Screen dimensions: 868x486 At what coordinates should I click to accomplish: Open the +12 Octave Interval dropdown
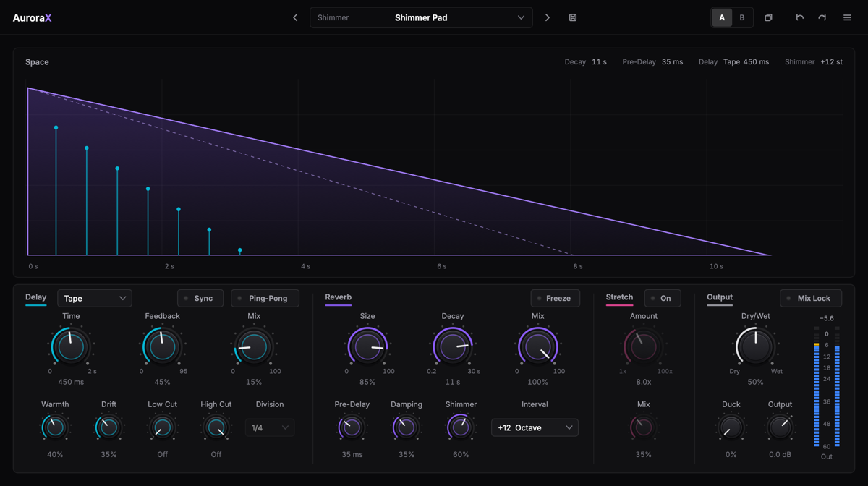pos(535,427)
